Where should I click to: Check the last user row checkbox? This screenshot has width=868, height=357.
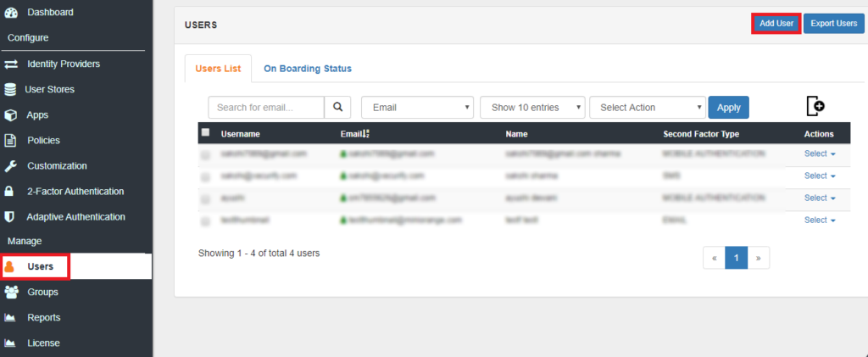tap(205, 220)
